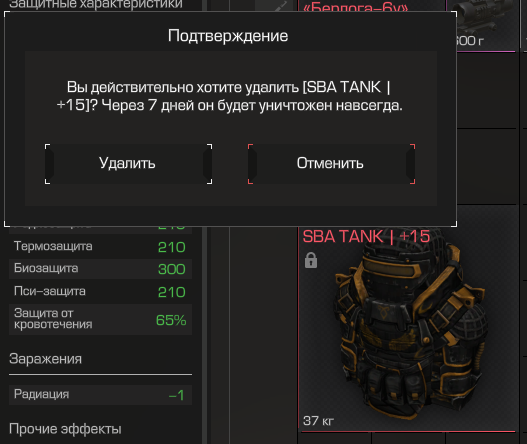Image resolution: width=527 pixels, height=444 pixels.
Task: Select the Защита от кровотечения row
Action: point(100,319)
